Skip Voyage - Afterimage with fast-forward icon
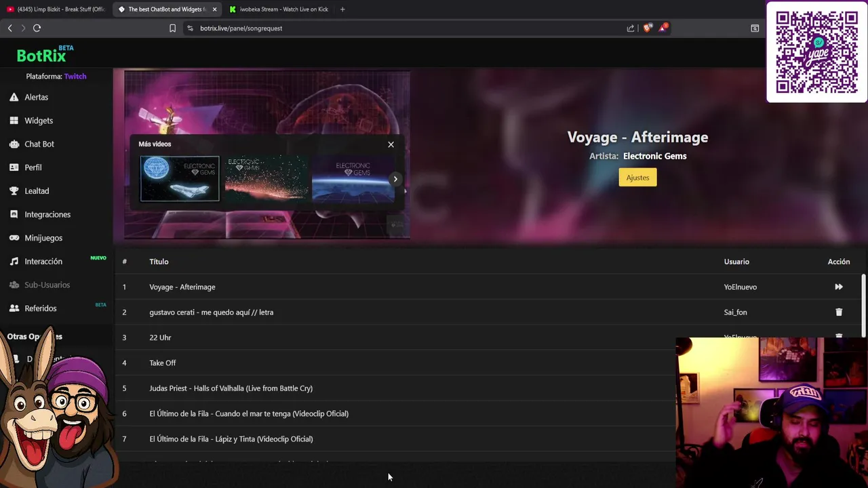The image size is (868, 488). coord(839,287)
